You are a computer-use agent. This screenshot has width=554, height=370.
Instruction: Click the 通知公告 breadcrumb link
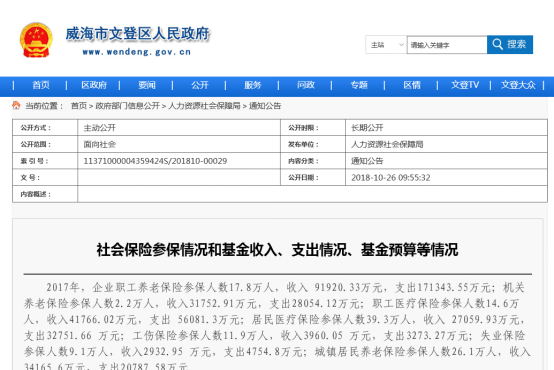tap(265, 106)
